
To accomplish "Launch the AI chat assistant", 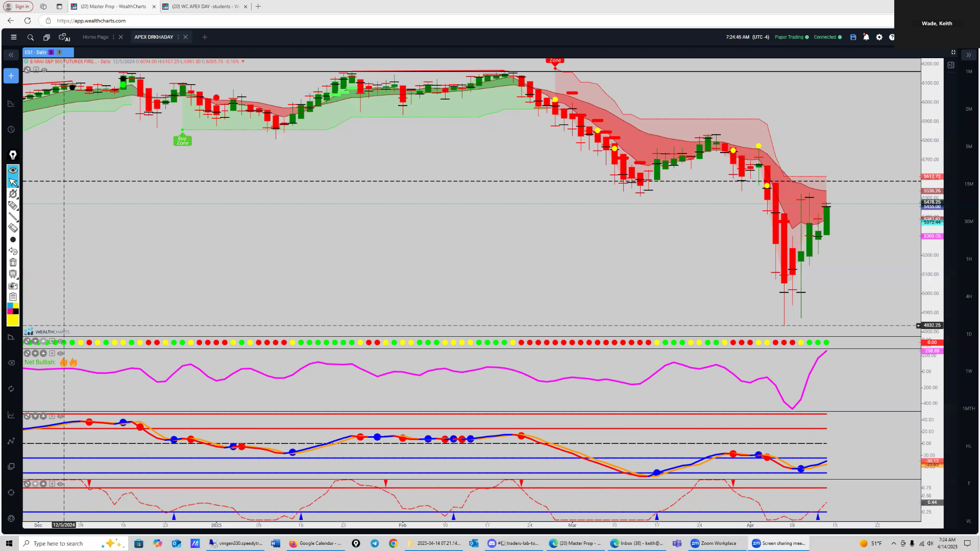I will 64,37.
